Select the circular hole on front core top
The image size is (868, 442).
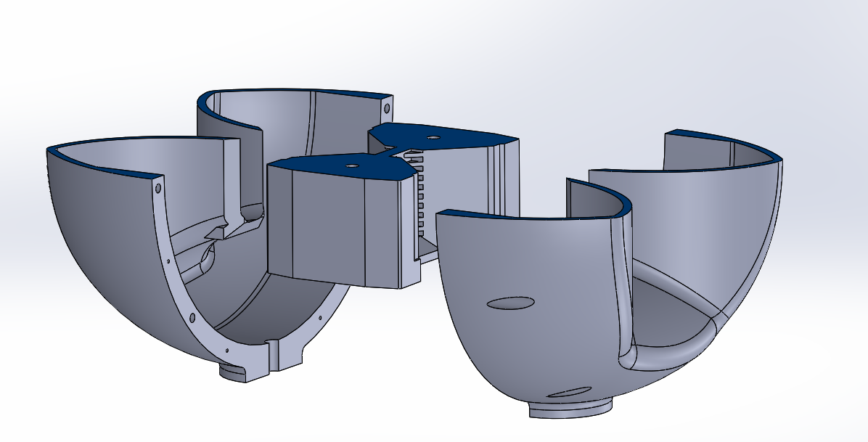(353, 164)
